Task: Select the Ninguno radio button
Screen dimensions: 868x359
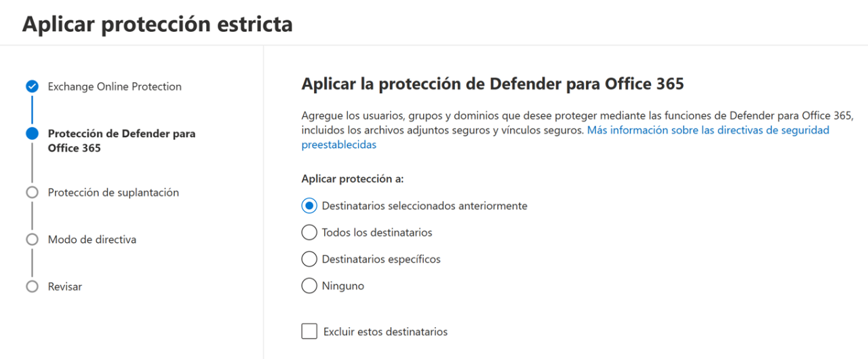Action: point(309,286)
